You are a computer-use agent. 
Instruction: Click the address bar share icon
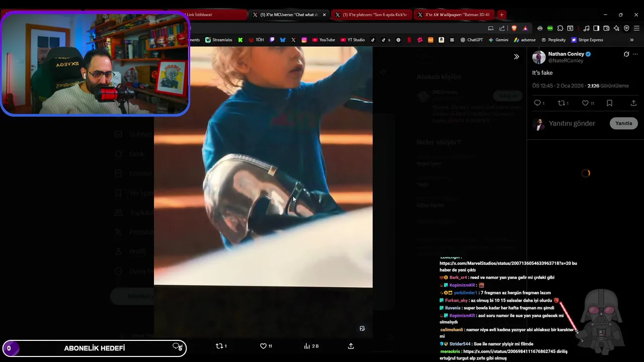pyautogui.click(x=502, y=28)
